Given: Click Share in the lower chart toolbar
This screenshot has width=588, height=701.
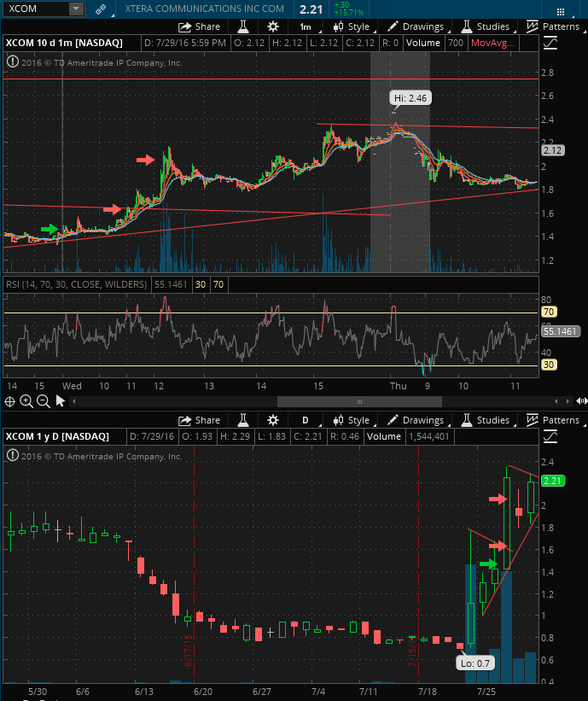Looking at the screenshot, I should 200,420.
